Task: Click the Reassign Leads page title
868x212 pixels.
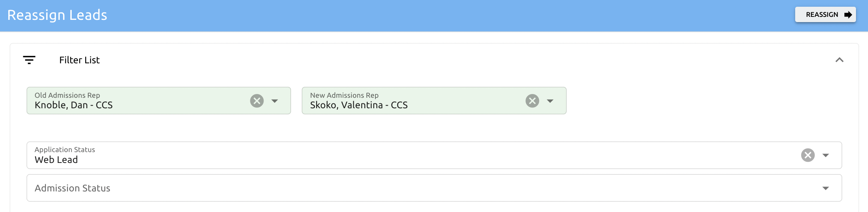Action: coord(57,15)
